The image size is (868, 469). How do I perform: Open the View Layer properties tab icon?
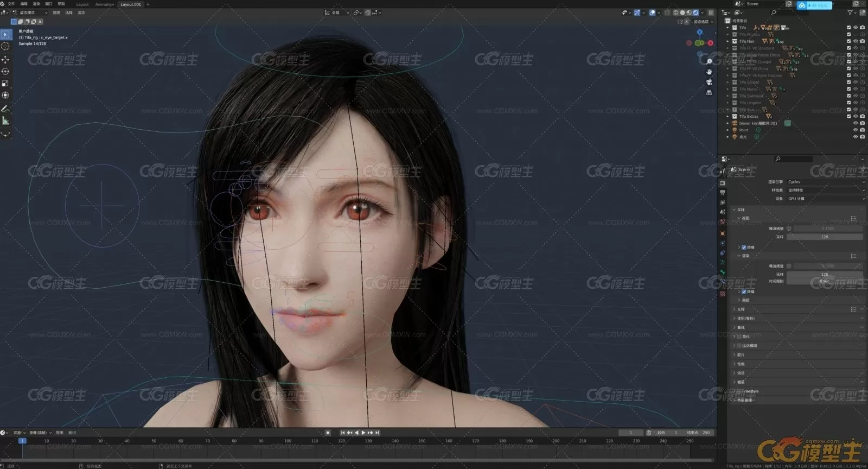tap(723, 202)
